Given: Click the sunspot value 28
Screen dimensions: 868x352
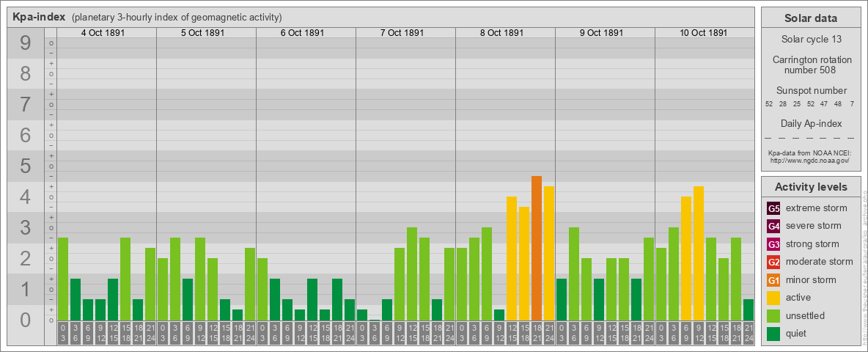Looking at the screenshot, I should click(783, 104).
